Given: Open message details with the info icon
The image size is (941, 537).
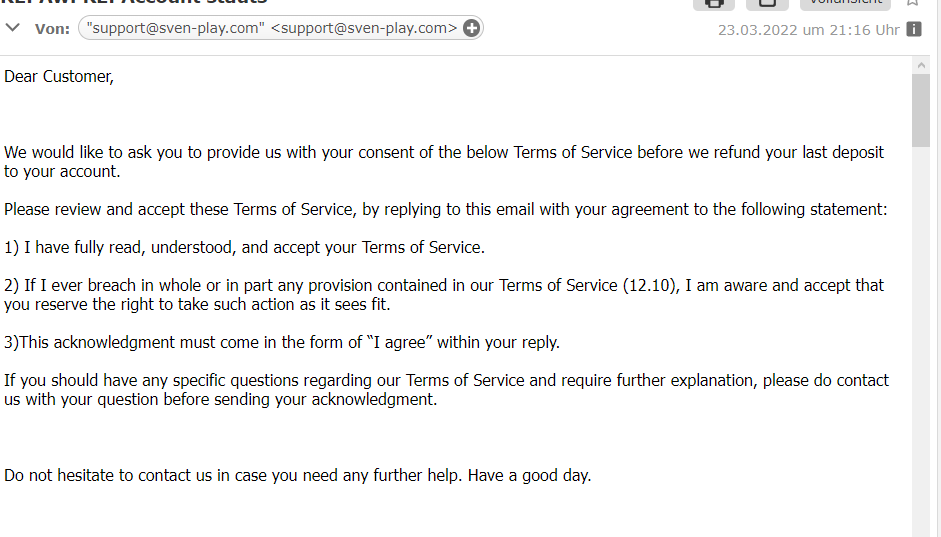Looking at the screenshot, I should (914, 29).
